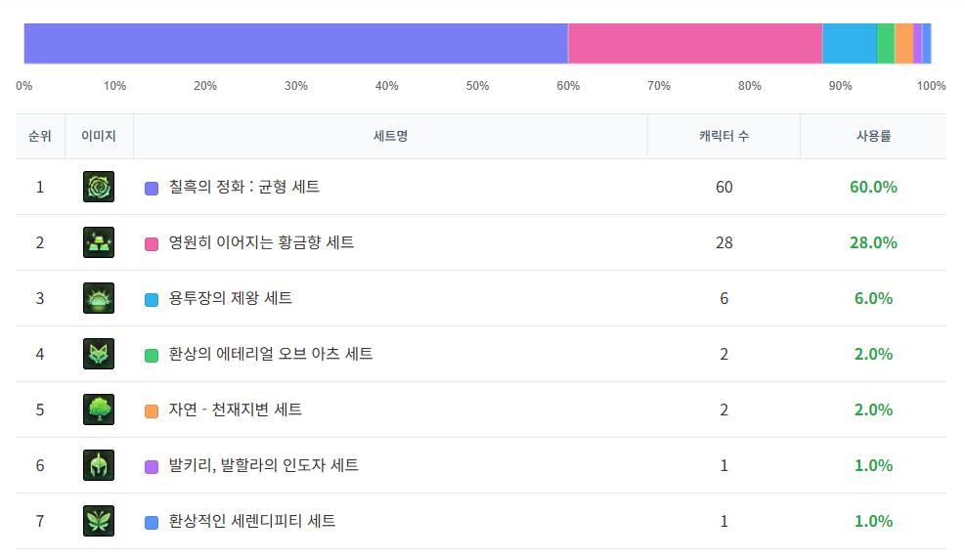Click the pink segment of the usage bar
This screenshot has height=560, width=965.
(x=694, y=43)
